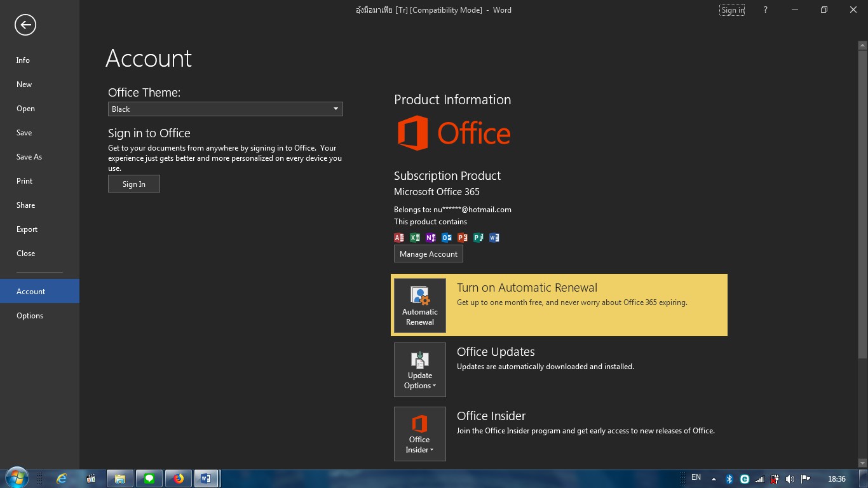The width and height of the screenshot is (868, 488).
Task: Choose Save As in the sidebar
Action: (39, 157)
